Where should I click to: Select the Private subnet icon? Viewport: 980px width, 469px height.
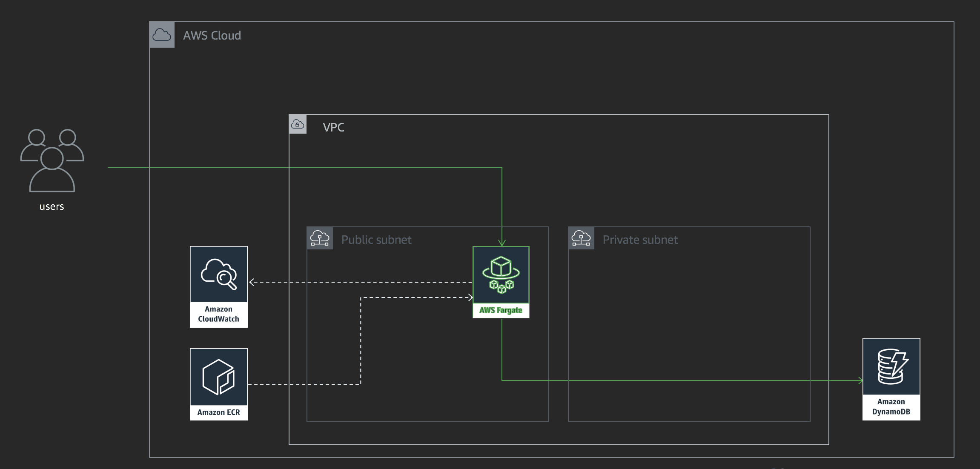581,238
